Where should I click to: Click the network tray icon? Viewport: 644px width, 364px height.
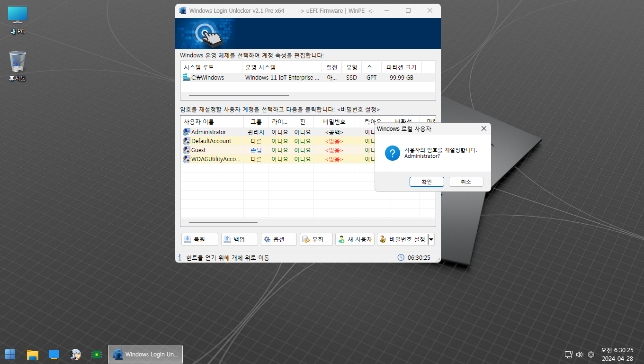(569, 354)
